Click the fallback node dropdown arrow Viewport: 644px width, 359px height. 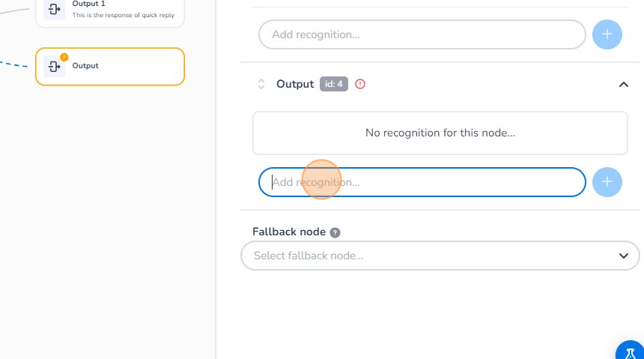623,256
